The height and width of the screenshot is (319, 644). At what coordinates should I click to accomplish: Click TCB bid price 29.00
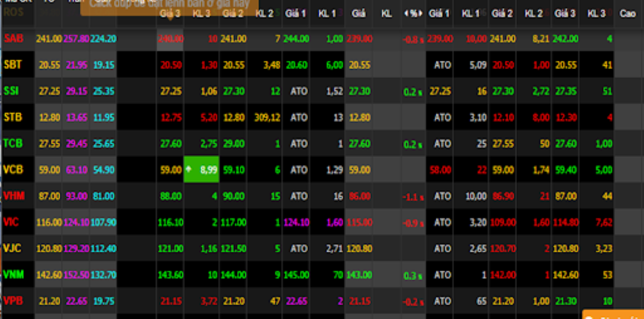point(234,144)
